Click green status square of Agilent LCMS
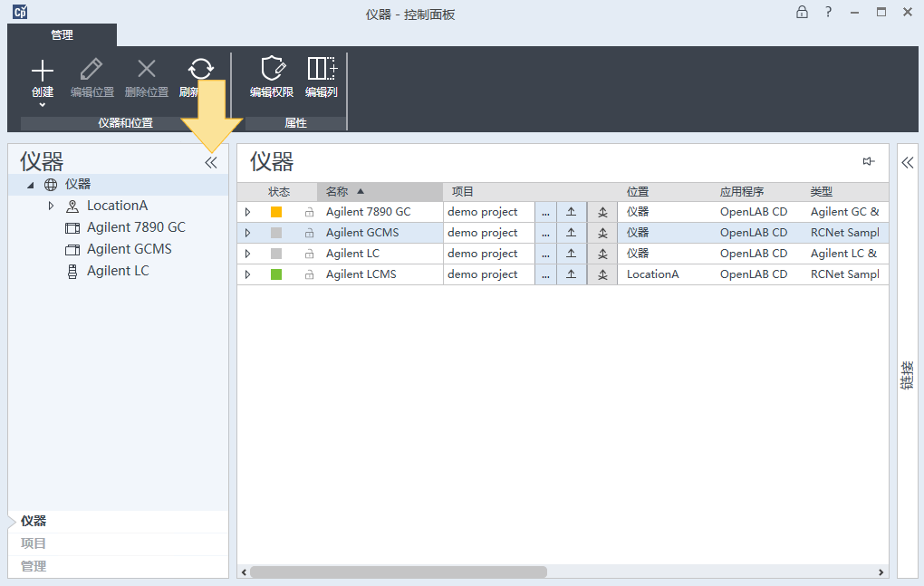 coord(275,274)
